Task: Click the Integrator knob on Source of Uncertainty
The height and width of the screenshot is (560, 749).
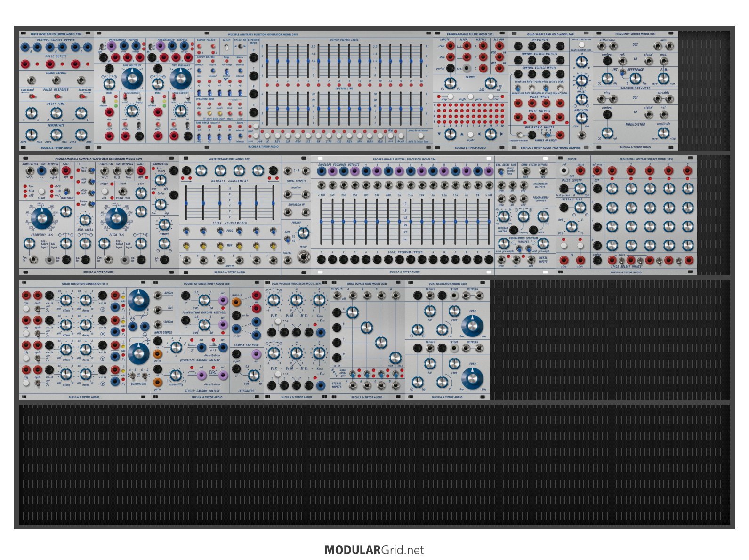Action: pos(253,375)
